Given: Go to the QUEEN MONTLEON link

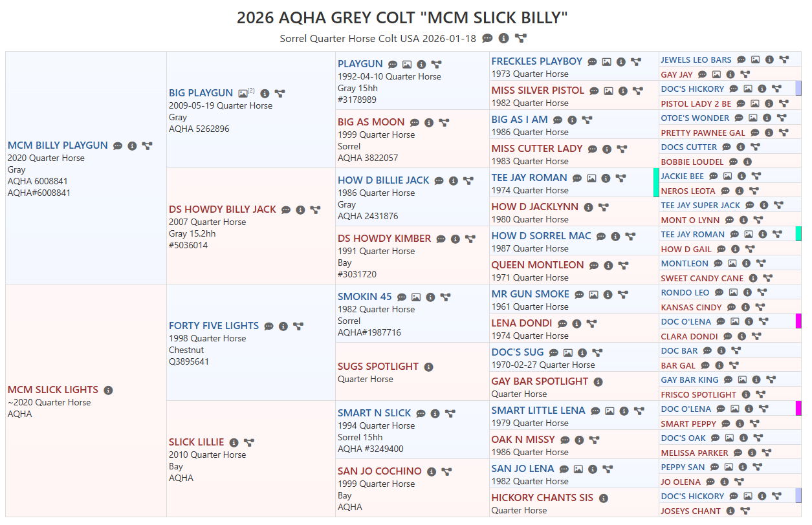Looking at the screenshot, I should (537, 265).
